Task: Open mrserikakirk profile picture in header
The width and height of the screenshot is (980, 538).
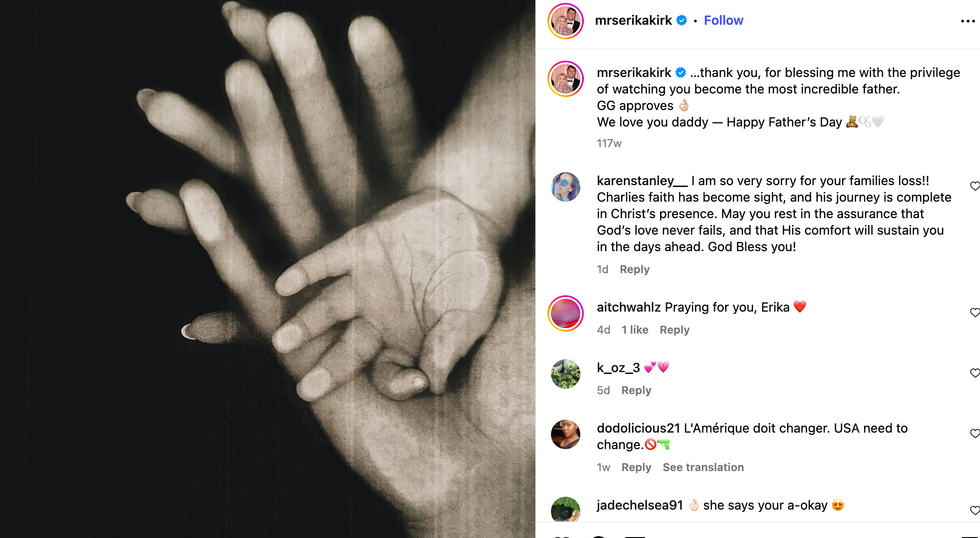Action: (566, 21)
